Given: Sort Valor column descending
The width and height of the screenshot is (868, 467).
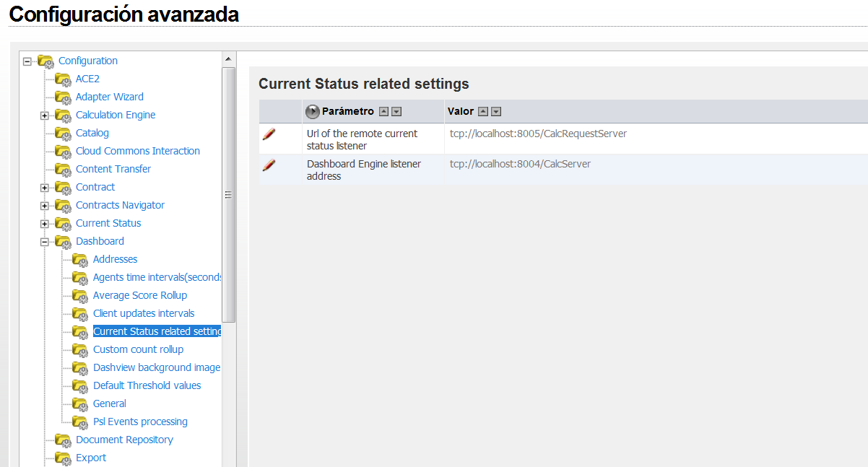Looking at the screenshot, I should pos(496,112).
